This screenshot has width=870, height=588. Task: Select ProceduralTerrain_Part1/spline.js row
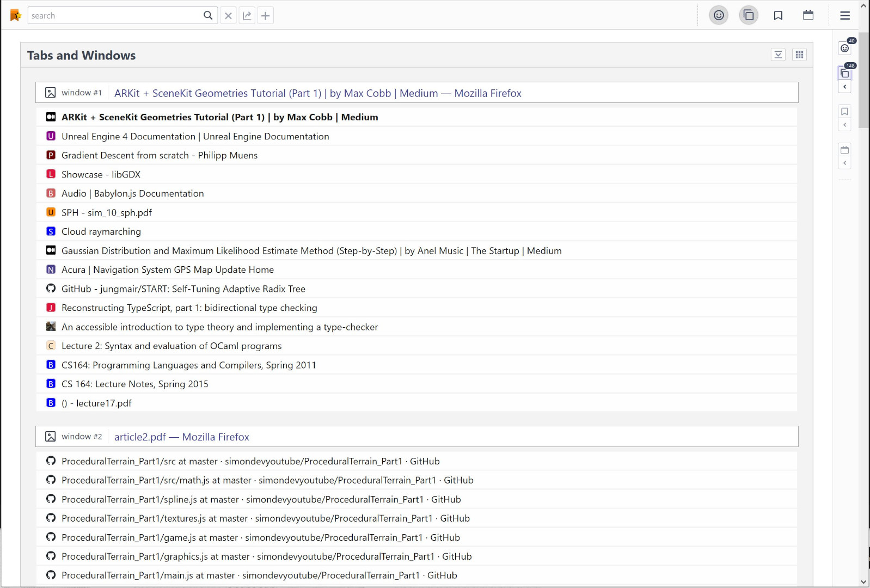point(417,499)
